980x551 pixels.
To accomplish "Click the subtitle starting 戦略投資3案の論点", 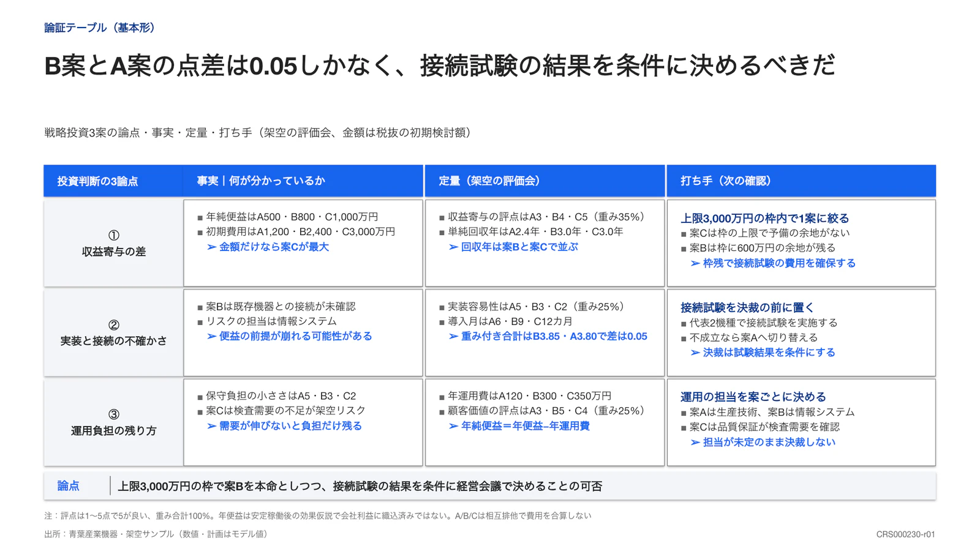I will tap(260, 133).
